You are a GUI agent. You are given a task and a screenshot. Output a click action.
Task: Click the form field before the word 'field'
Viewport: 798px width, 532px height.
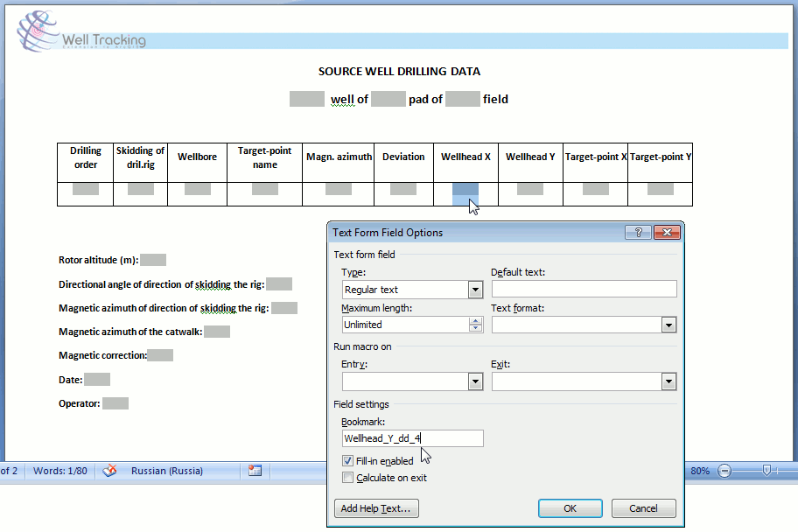(x=463, y=99)
